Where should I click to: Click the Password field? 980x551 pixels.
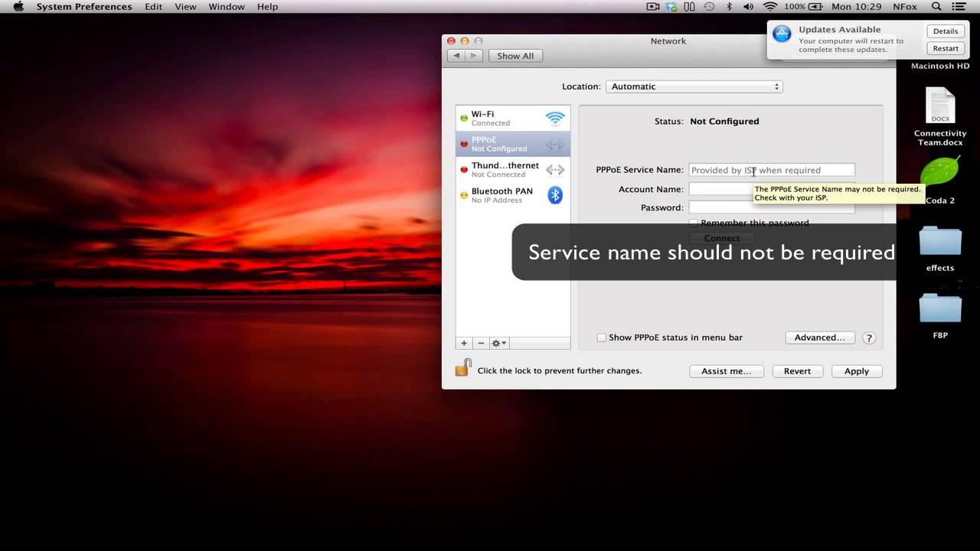pyautogui.click(x=772, y=207)
